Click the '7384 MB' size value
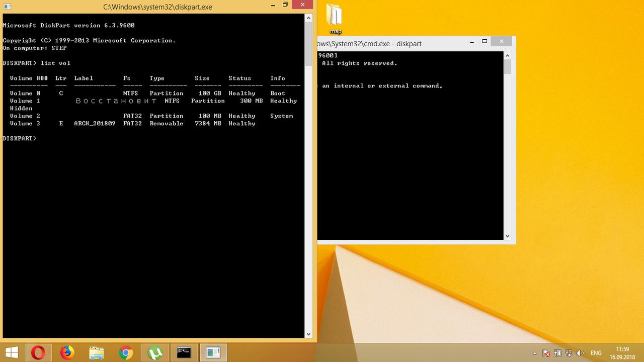This screenshot has width=644, height=362. point(208,123)
